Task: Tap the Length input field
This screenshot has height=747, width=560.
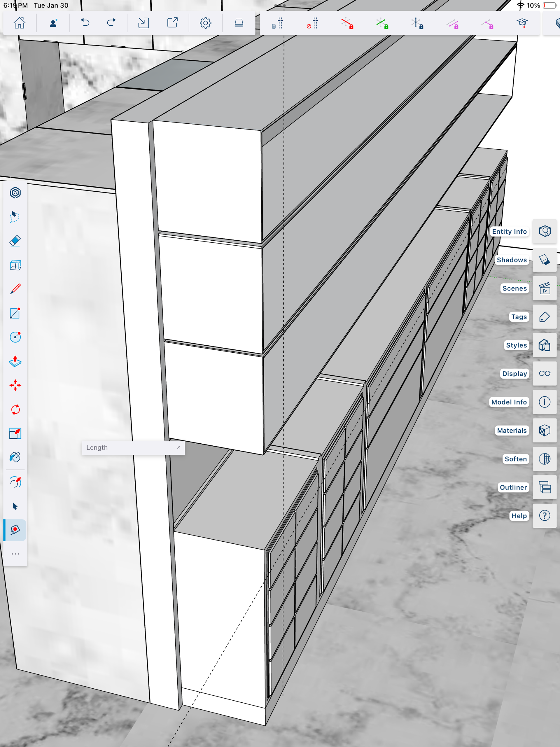Action: tap(128, 447)
